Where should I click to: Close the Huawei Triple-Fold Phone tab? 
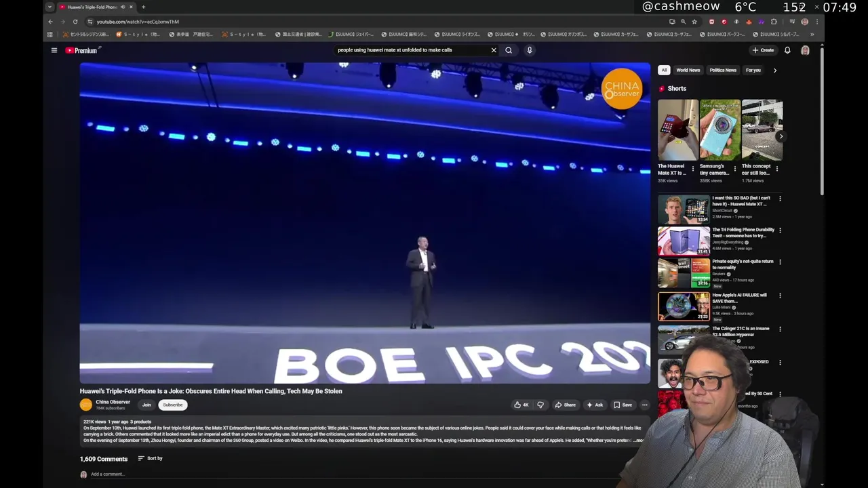click(x=131, y=7)
